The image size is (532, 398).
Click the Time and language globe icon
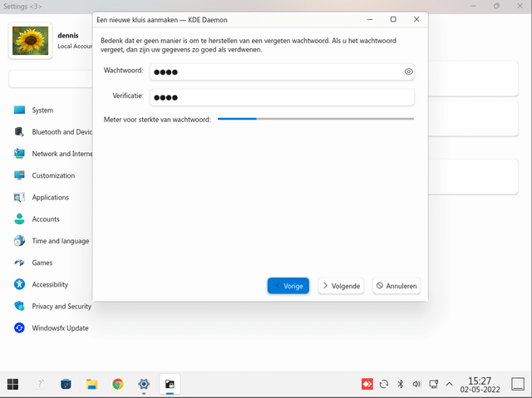(19, 241)
